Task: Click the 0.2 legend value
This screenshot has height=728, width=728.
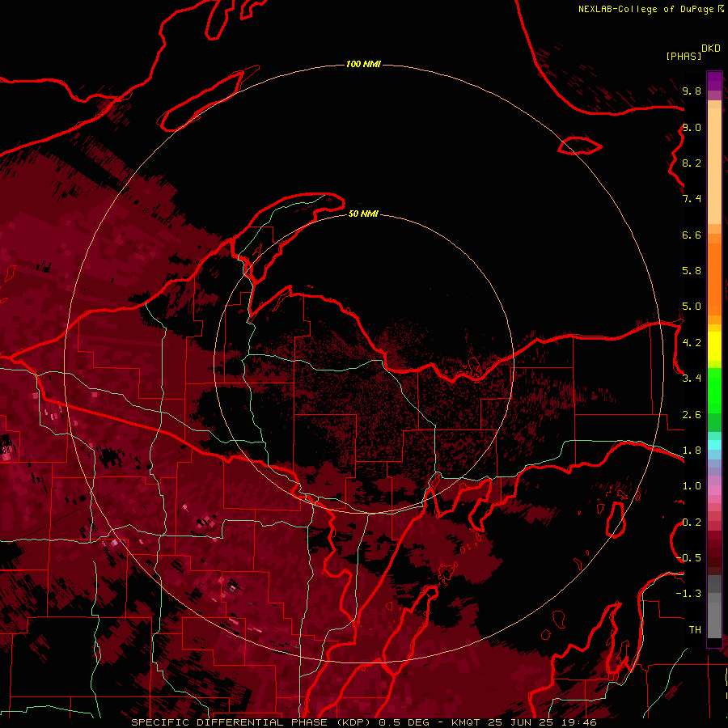Action: pos(692,523)
